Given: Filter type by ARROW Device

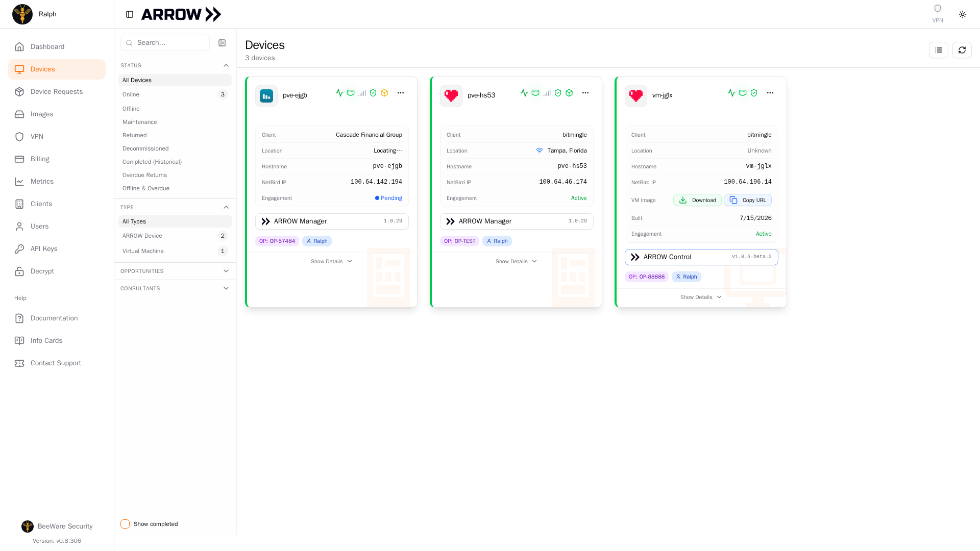Looking at the screenshot, I should [175, 236].
